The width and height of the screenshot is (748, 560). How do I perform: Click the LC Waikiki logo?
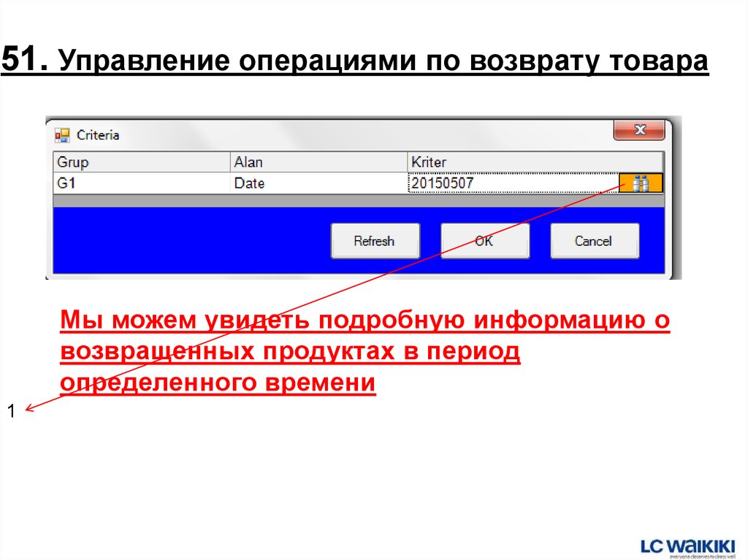(688, 547)
